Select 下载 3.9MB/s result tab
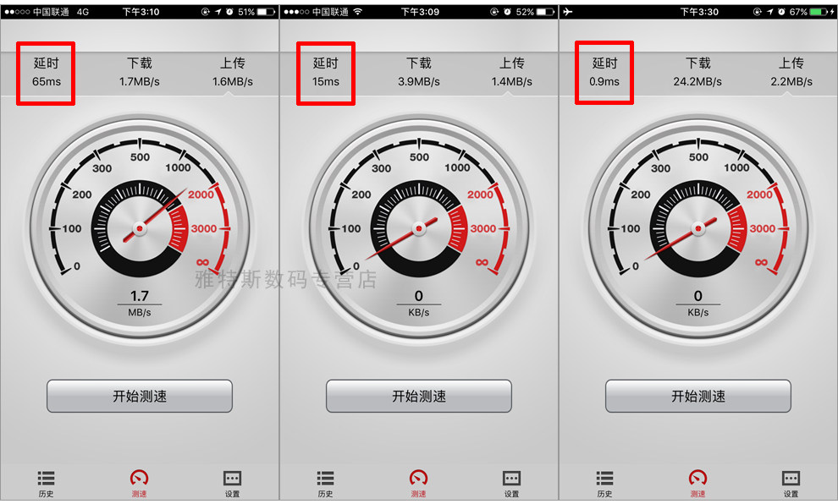This screenshot has width=838, height=504. pyautogui.click(x=419, y=72)
